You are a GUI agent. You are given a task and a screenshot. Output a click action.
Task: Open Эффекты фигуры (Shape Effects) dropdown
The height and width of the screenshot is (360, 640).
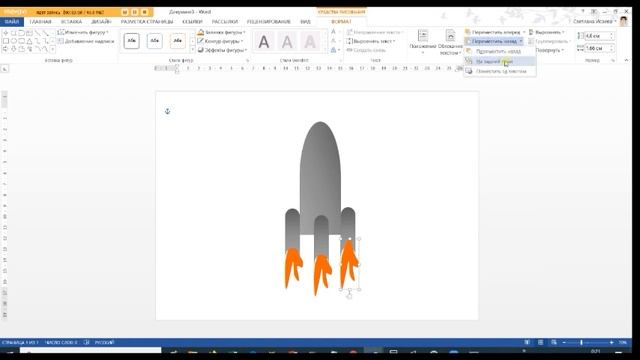(x=222, y=50)
